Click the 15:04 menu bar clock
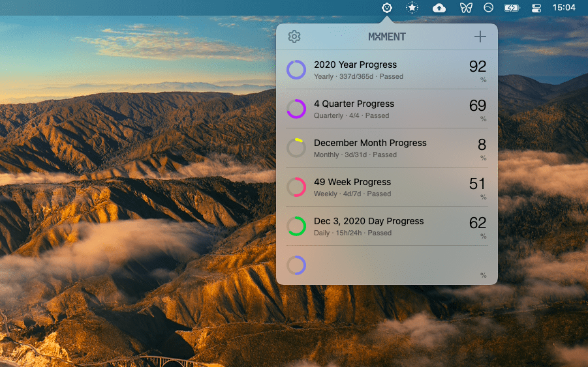This screenshot has height=367, width=588. (x=564, y=7)
